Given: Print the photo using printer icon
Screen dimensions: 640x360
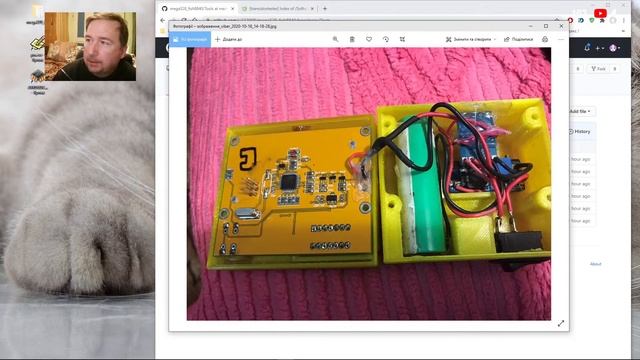Looking at the screenshot, I should tap(545, 39).
